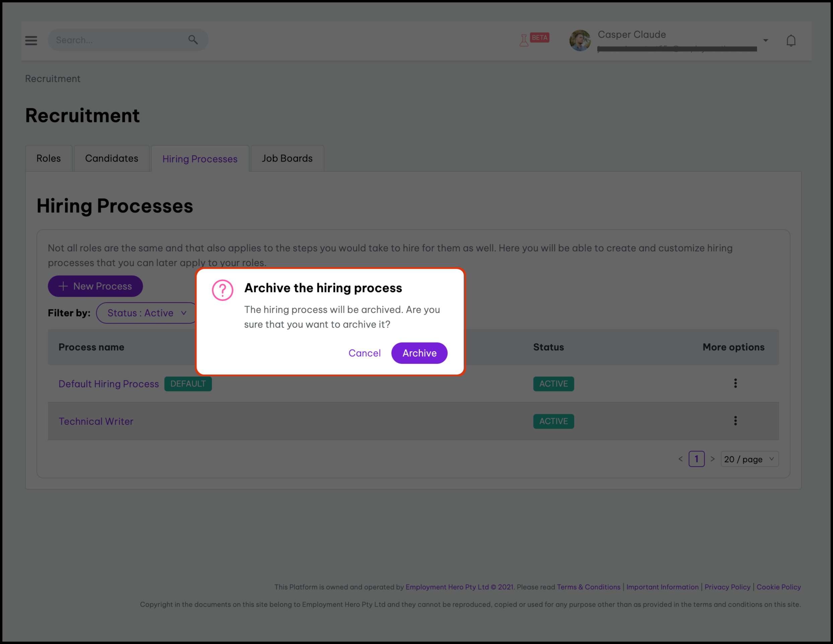Click Cancel in the archive dialog
This screenshot has height=644, width=833.
(364, 353)
